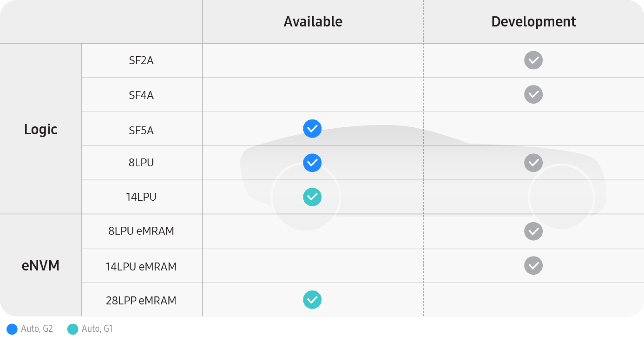Click the SF2A Development gray checkmark

[x=533, y=60]
